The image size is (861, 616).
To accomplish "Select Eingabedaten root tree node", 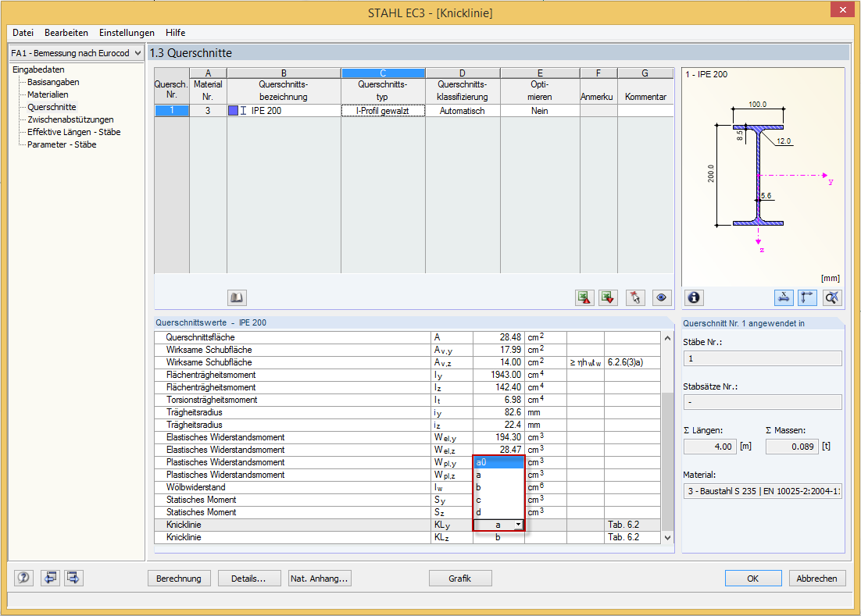I will [x=38, y=69].
